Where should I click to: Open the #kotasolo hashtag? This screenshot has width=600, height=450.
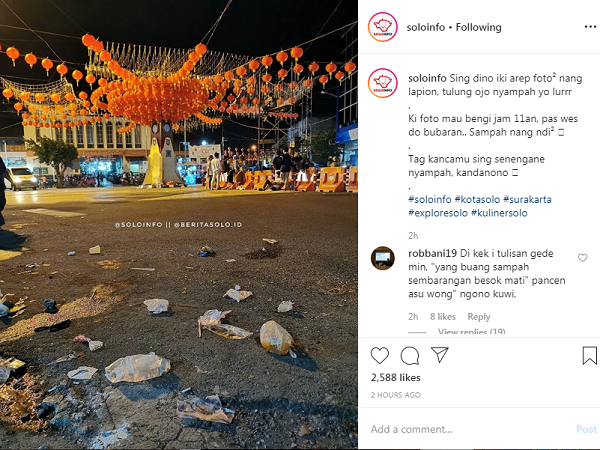pyautogui.click(x=477, y=199)
